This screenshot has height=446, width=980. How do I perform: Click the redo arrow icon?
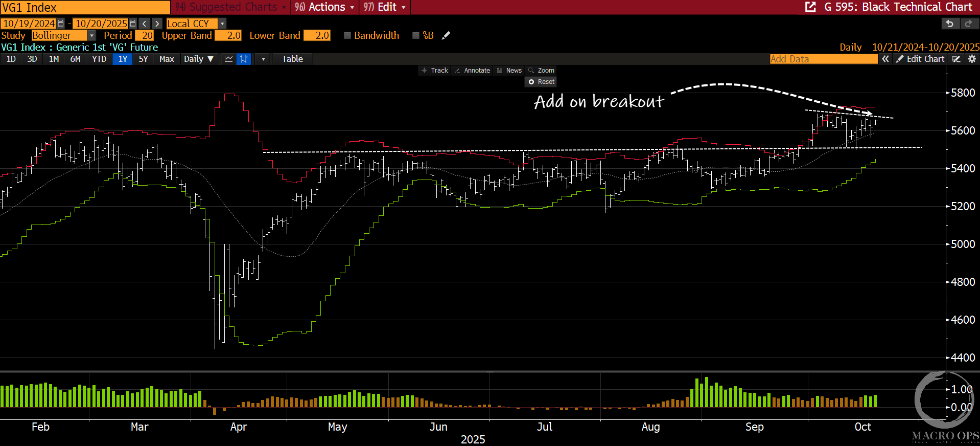(968, 24)
